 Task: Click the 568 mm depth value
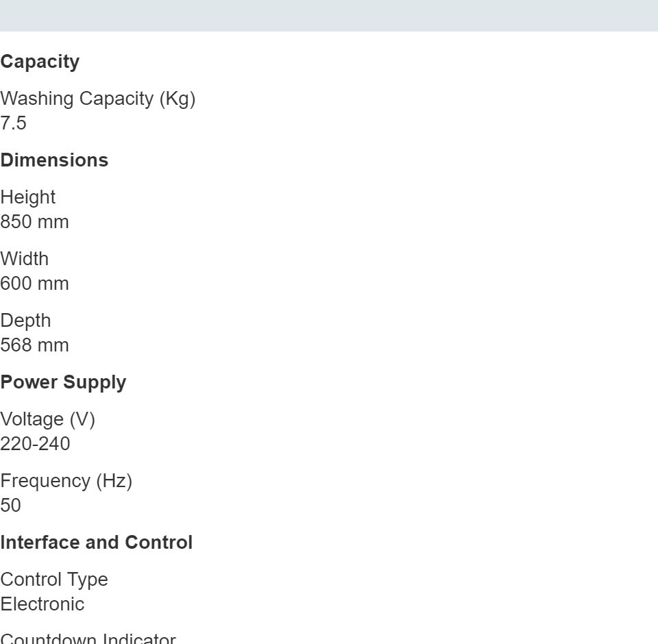click(34, 345)
